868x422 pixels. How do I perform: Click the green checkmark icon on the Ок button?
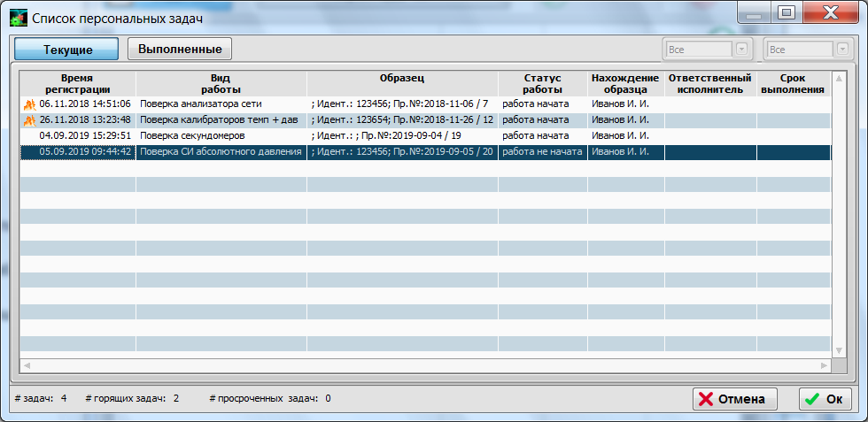(x=811, y=399)
